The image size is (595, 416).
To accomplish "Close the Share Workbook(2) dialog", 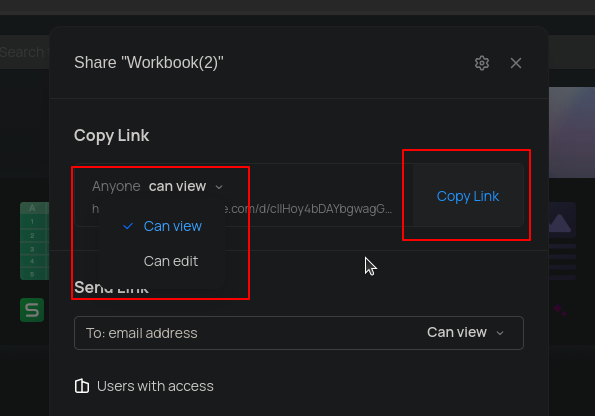I will (516, 63).
